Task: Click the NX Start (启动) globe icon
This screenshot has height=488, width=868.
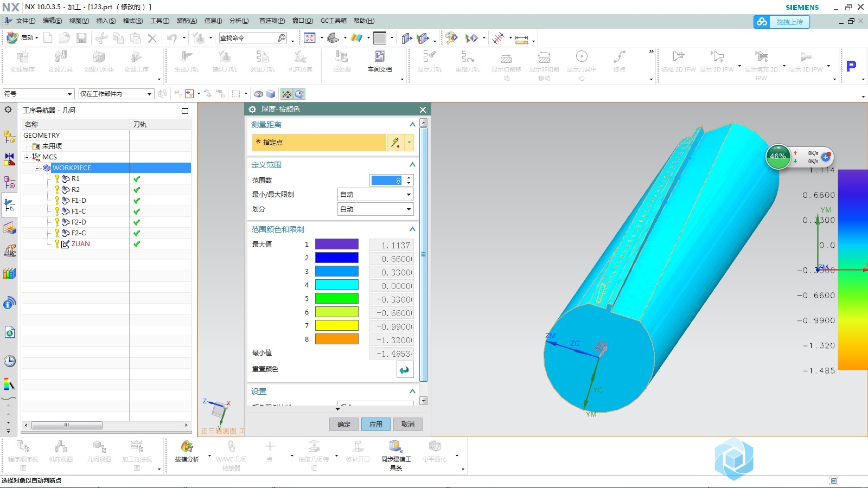Action: 12,37
